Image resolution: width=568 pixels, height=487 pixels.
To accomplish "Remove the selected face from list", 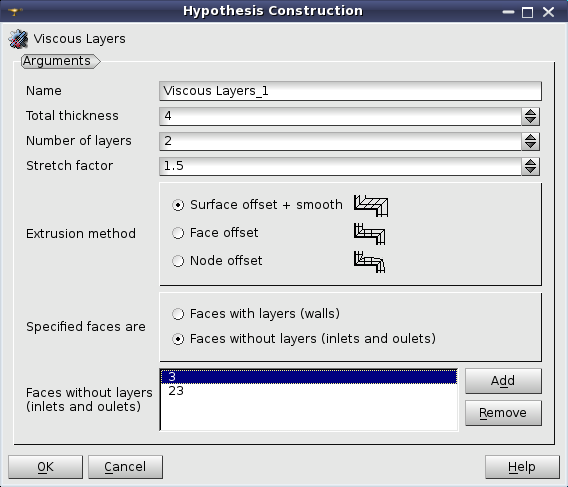I will point(503,413).
